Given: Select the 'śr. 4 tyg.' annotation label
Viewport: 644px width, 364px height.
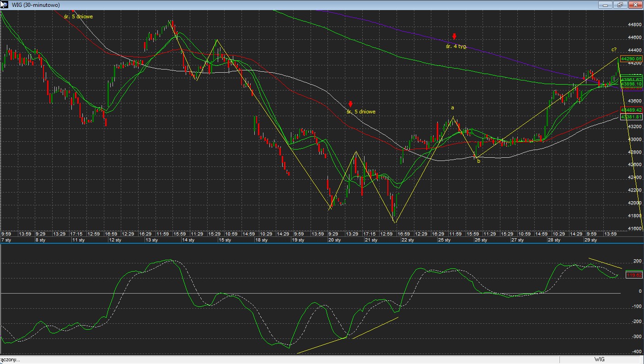Looking at the screenshot, I should tap(456, 46).
